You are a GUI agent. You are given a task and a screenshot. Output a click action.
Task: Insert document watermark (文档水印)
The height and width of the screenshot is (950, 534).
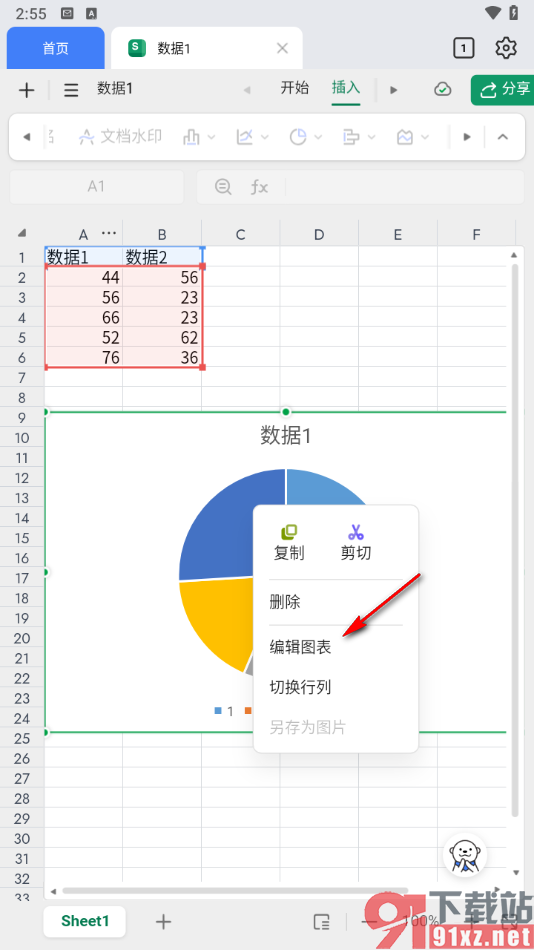121,137
